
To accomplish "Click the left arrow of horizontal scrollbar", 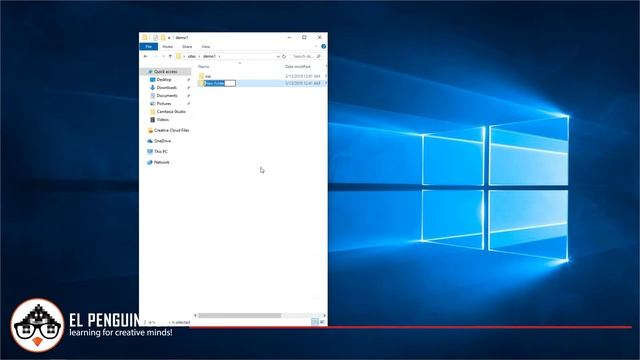I will (x=195, y=316).
